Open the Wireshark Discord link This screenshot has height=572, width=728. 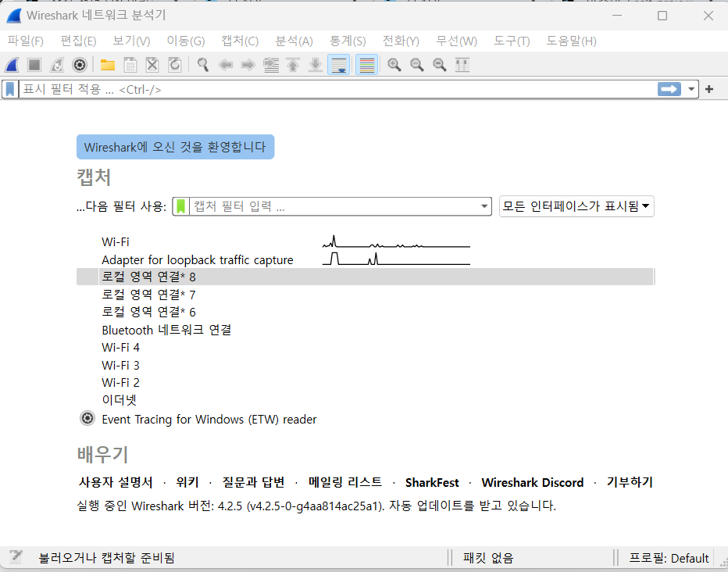tap(532, 482)
